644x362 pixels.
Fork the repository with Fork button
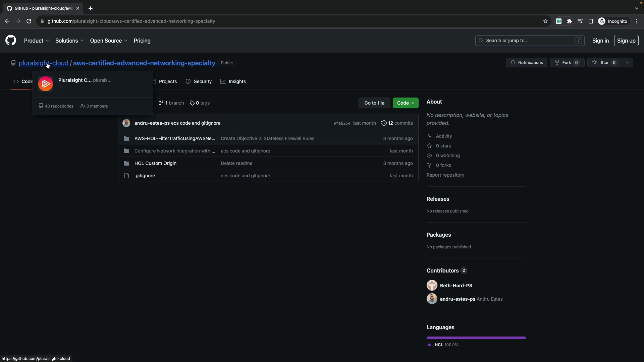click(567, 63)
